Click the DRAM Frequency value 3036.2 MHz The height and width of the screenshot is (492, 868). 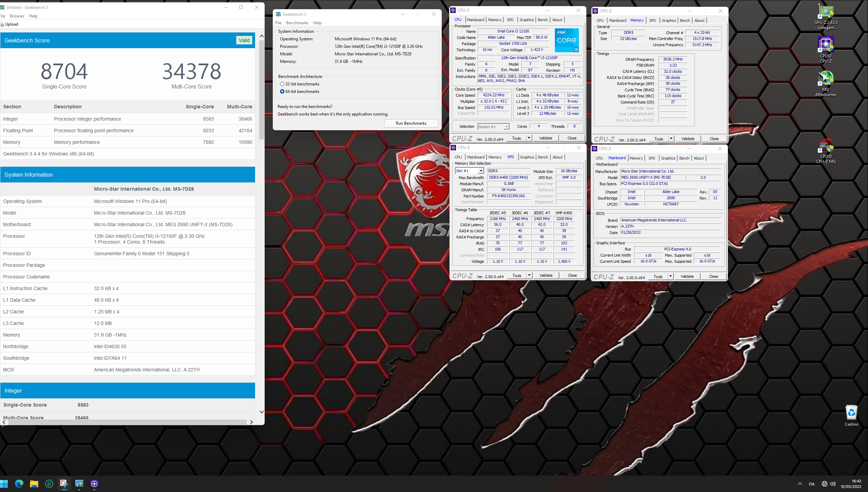[672, 59]
